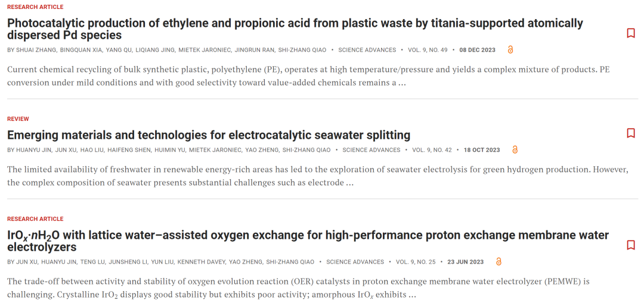
Task: Click open access icon beside 23 Jun 2023
Action: point(499,262)
